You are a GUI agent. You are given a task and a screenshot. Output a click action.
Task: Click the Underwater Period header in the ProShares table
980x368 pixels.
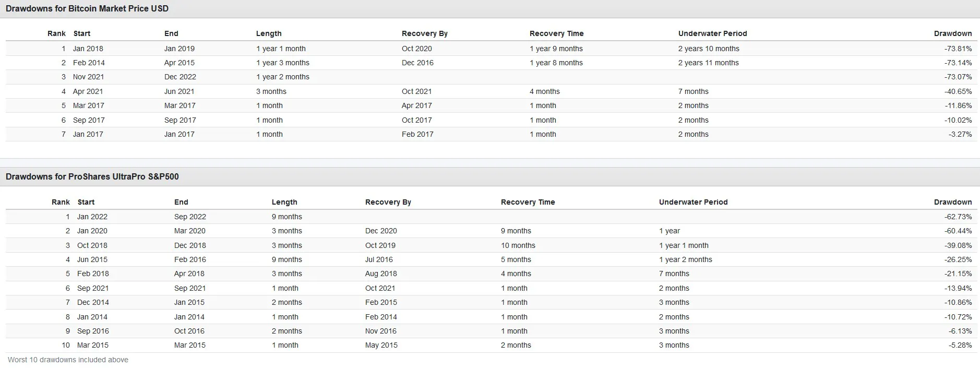[692, 202]
